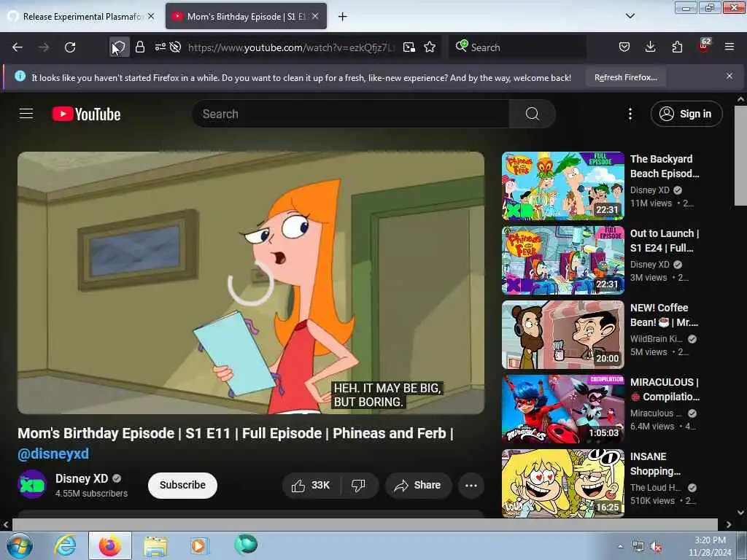Open Windows Media Player from taskbar
The image size is (747, 560).
click(198, 545)
